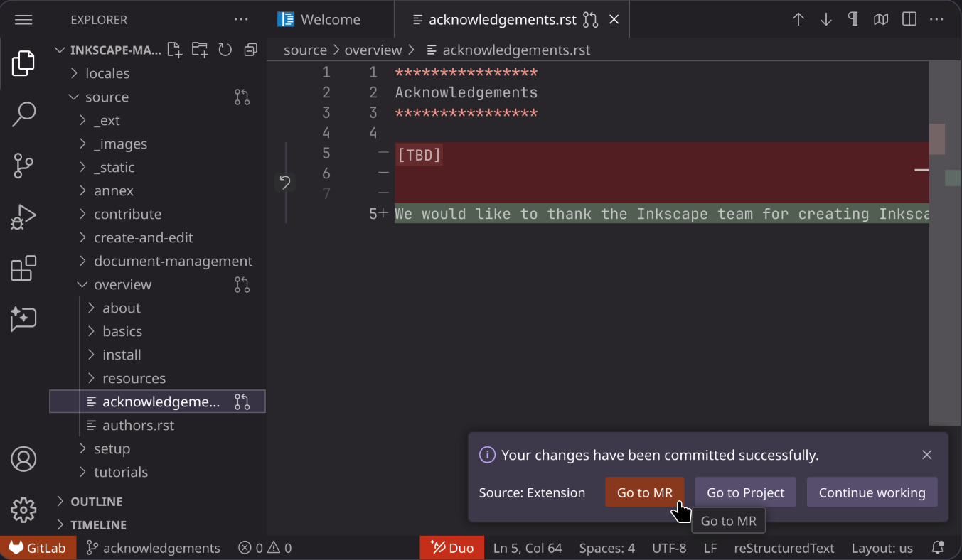The height and width of the screenshot is (560, 962).
Task: Open more editor actions ellipsis
Action: [x=938, y=20]
